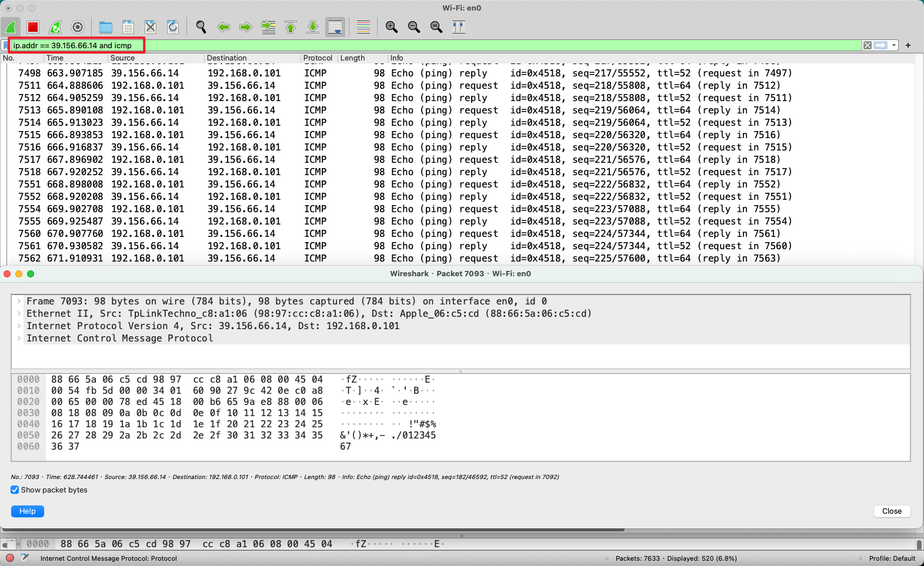Click the Find a packet magnifier

tap(201, 27)
